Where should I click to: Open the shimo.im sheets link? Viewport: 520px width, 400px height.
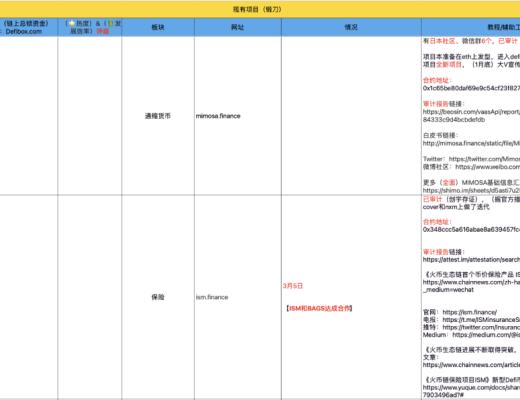471,190
